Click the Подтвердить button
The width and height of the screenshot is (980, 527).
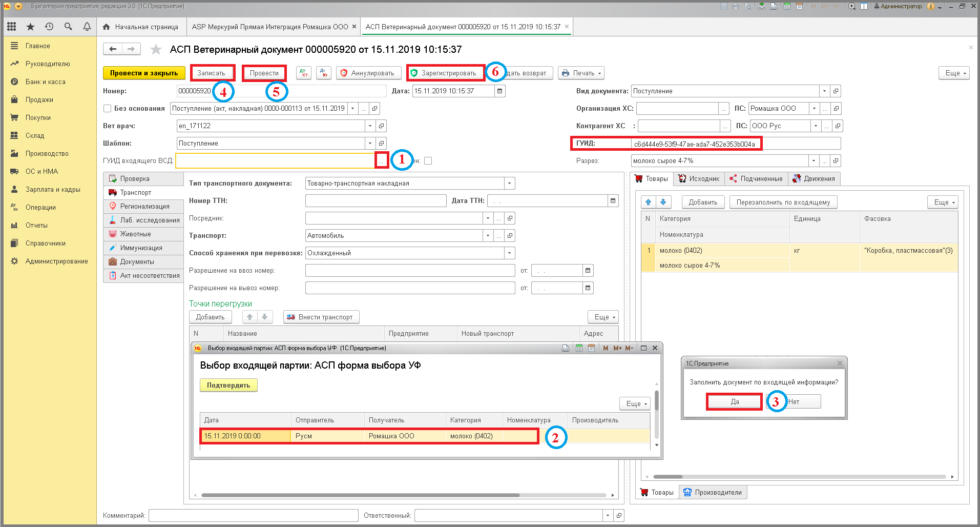228,386
